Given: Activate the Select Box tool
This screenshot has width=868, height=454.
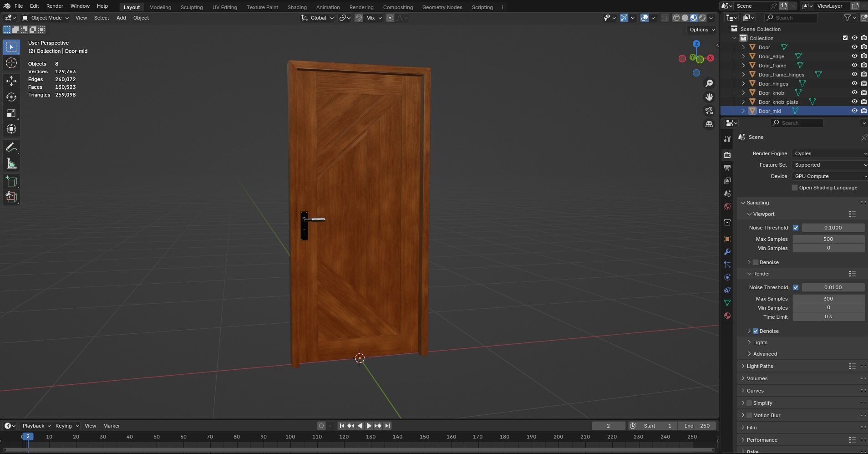Looking at the screenshot, I should (11, 47).
